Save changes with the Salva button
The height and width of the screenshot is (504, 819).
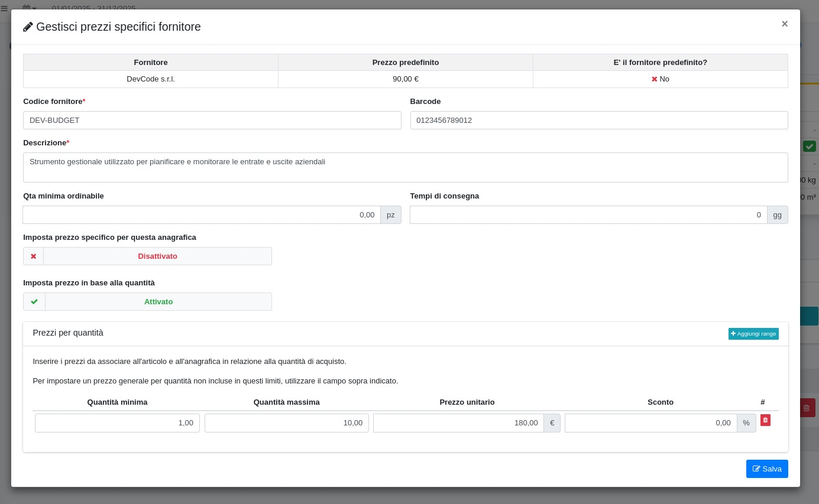766,469
